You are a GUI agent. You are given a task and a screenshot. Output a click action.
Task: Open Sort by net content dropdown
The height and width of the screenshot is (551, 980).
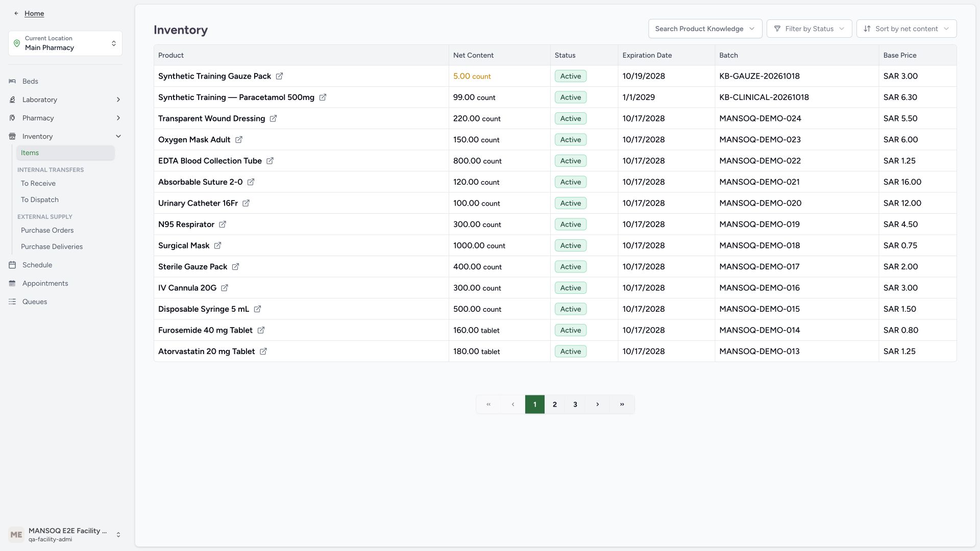906,29
